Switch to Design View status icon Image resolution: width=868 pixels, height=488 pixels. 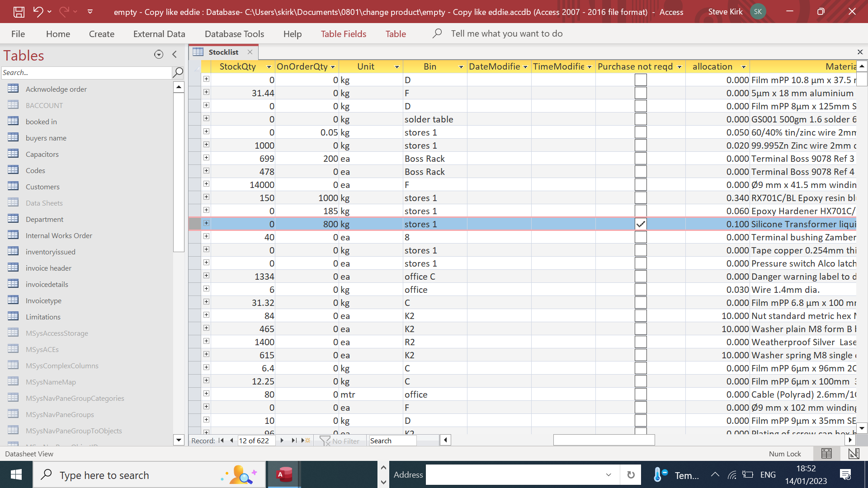pyautogui.click(x=854, y=454)
